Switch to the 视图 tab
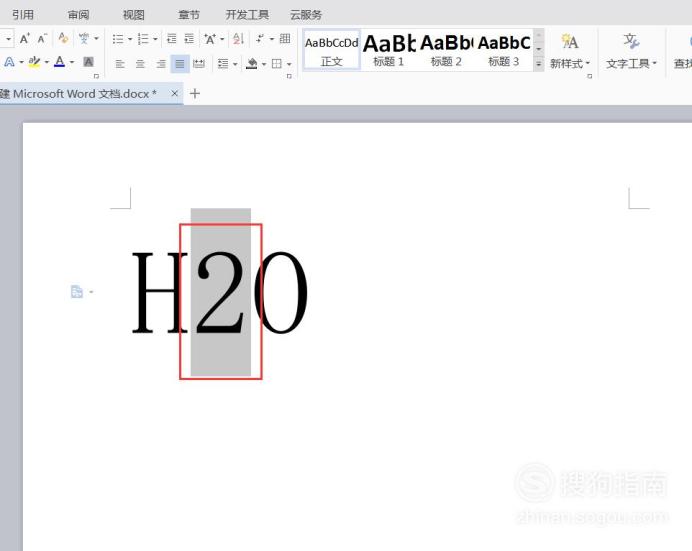The image size is (692, 551). (x=134, y=15)
